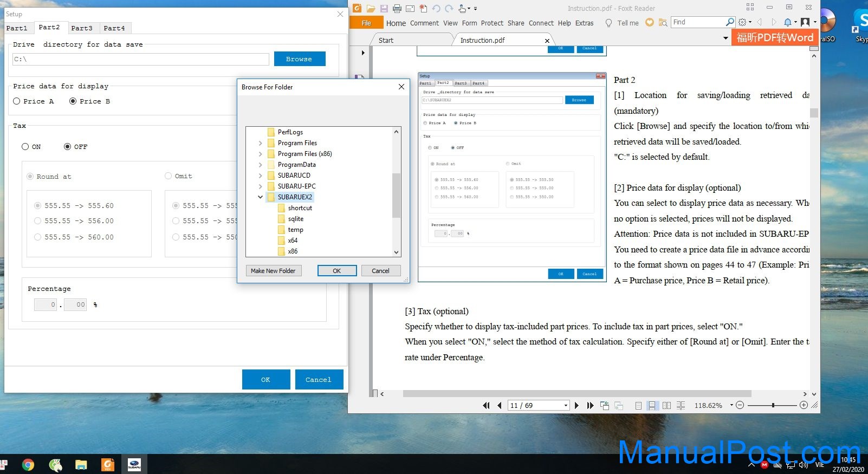Click the Open folder icon in Foxit toolbar
Viewport: 868px width, 474px height.
tap(371, 8)
